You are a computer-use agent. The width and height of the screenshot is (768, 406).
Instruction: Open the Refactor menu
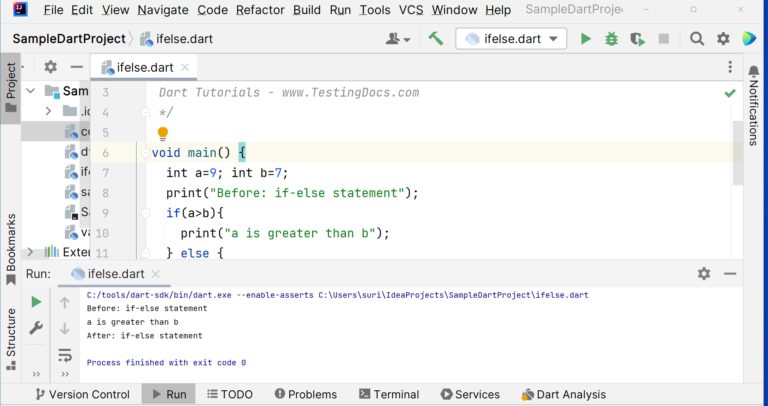coord(259,10)
